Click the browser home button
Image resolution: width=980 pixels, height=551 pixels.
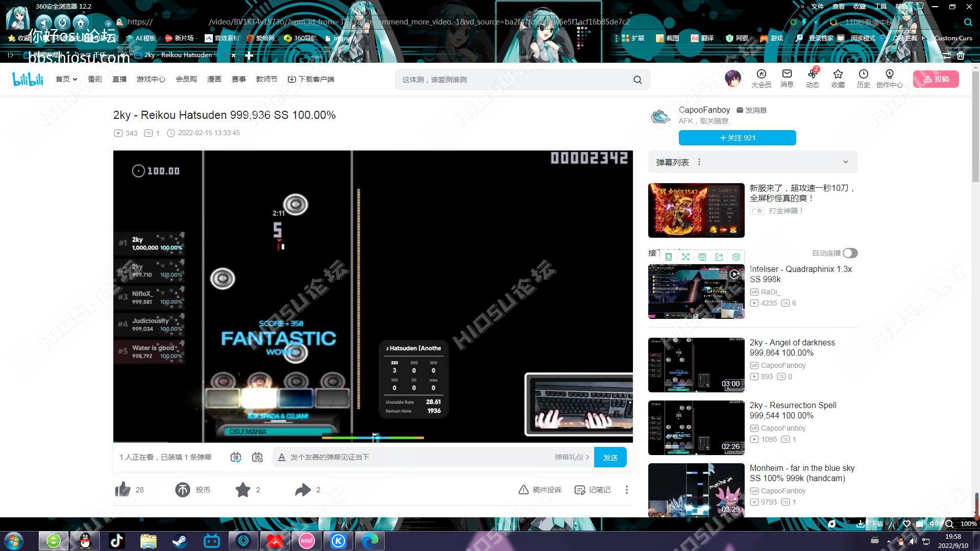81,22
